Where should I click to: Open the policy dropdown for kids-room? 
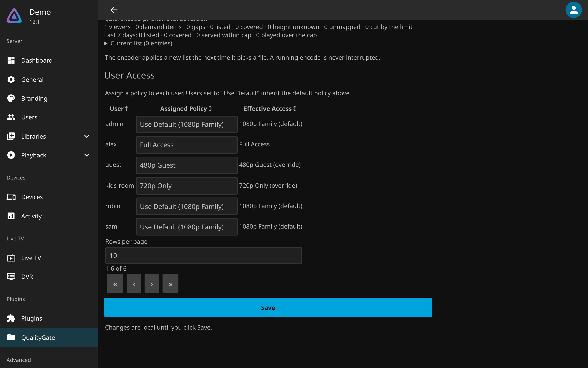pos(187,186)
